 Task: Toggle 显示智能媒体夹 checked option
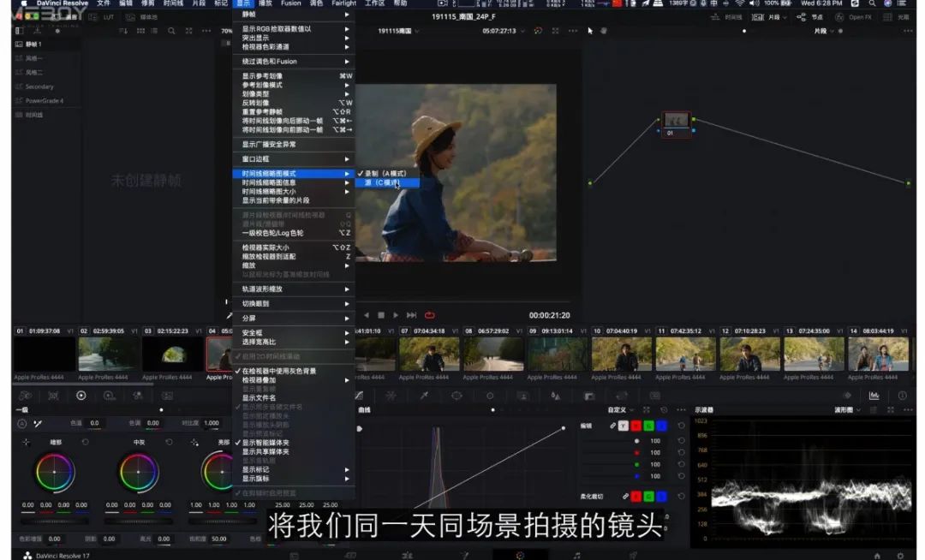pyautogui.click(x=266, y=443)
